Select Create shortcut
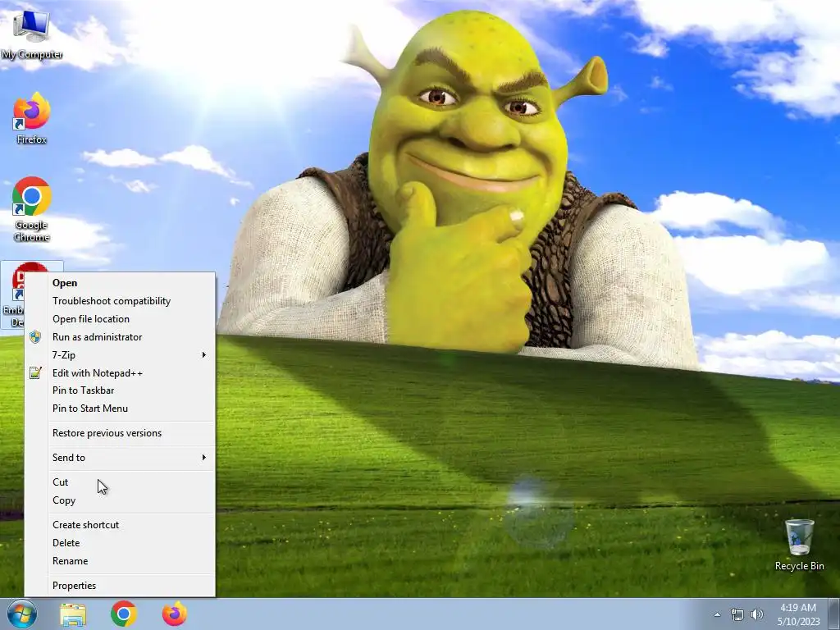The height and width of the screenshot is (630, 840). pos(120,525)
